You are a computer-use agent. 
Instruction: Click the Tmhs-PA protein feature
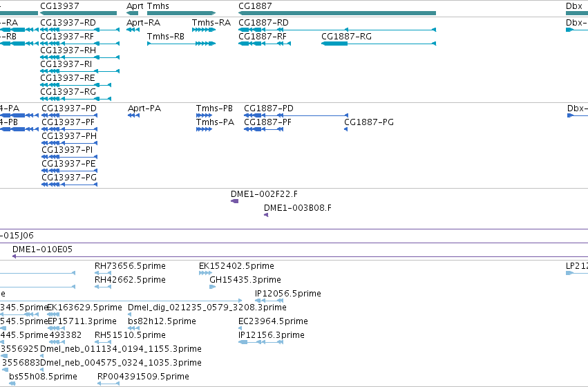(x=204, y=129)
